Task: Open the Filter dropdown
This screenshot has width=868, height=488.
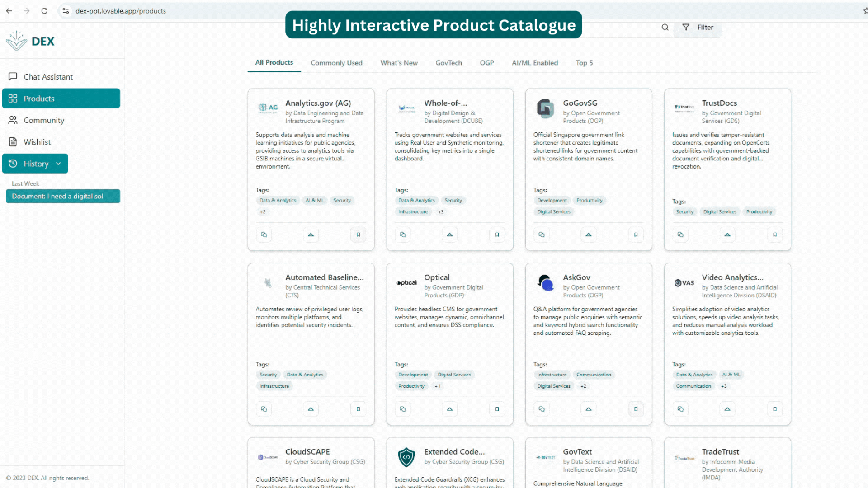Action: pyautogui.click(x=698, y=27)
